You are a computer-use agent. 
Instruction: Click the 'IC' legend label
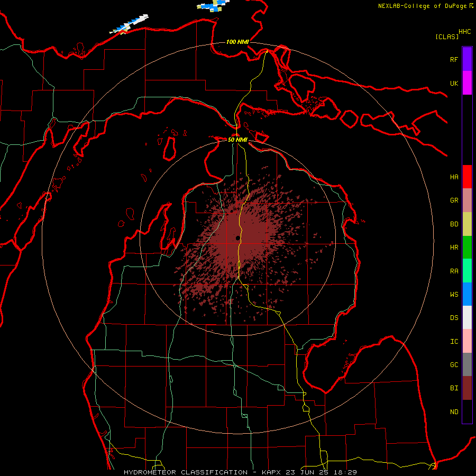tap(454, 341)
